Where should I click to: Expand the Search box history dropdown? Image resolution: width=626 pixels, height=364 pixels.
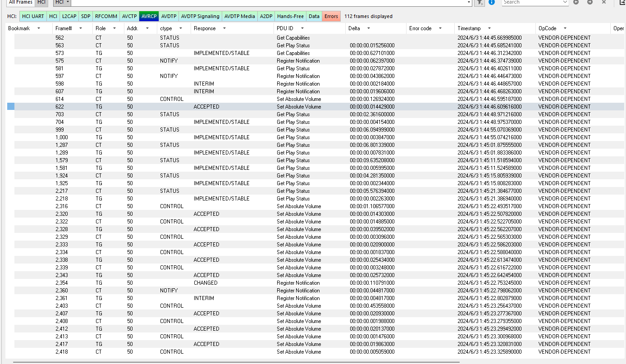pos(566,2)
